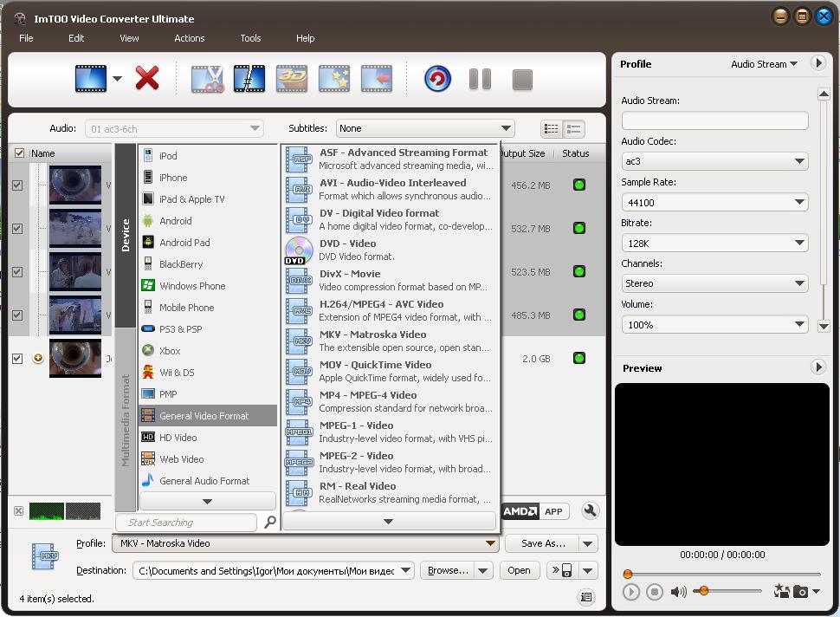Remove selected files with red X icon
The image size is (840, 617).
tap(147, 78)
